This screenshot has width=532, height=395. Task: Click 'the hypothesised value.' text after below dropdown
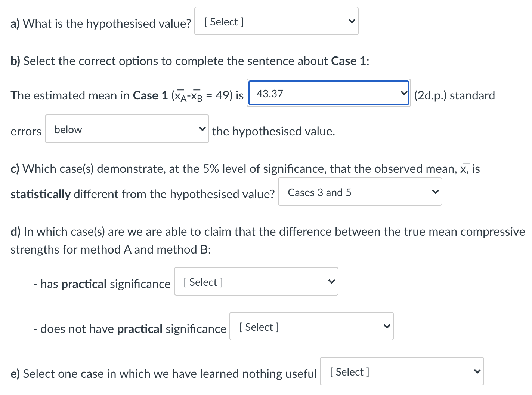click(x=273, y=131)
